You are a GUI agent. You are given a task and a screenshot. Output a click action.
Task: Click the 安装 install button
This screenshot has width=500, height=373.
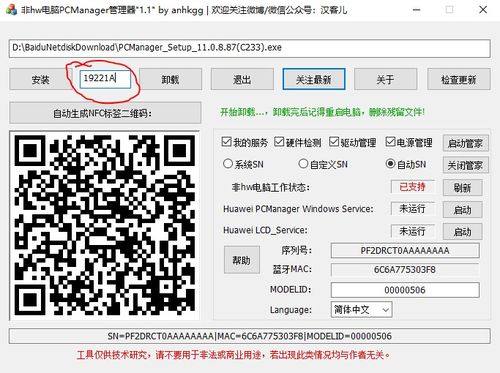pos(40,79)
